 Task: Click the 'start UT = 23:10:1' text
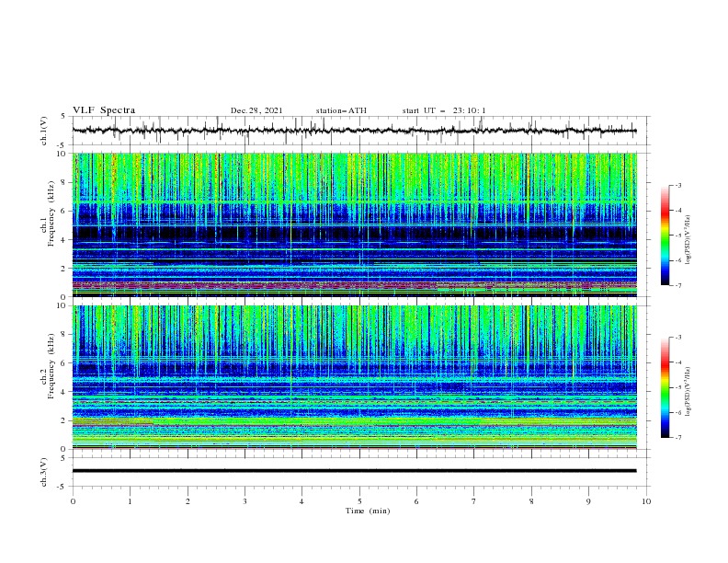pos(444,110)
